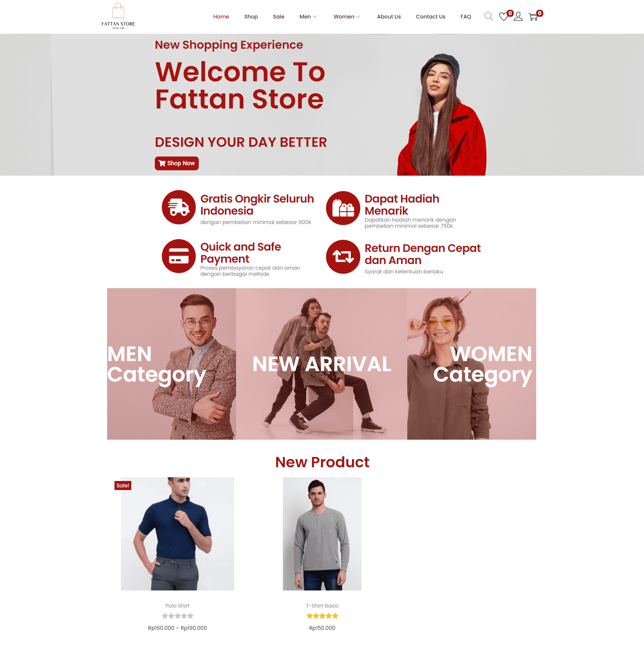The height and width of the screenshot is (660, 644).
Task: Open the search magnifier icon
Action: click(489, 16)
